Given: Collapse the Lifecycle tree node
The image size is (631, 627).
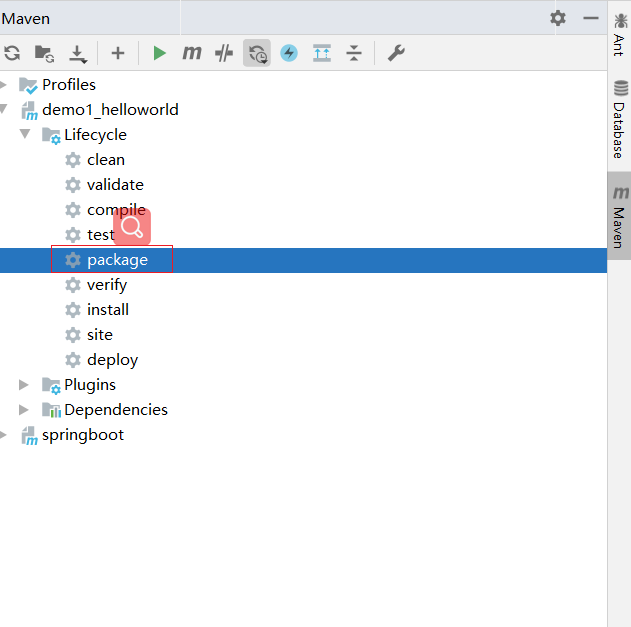Looking at the screenshot, I should pos(25,134).
